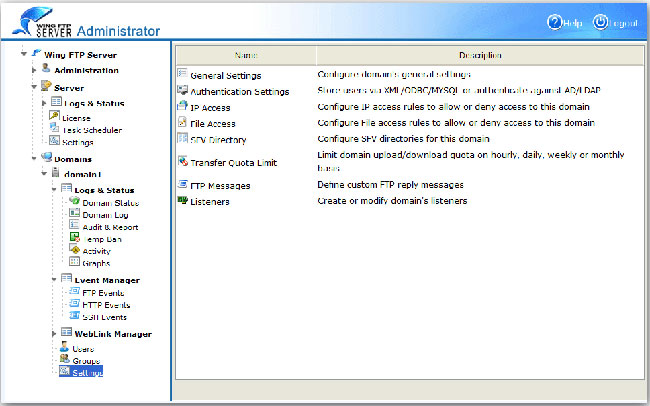Image resolution: width=650 pixels, height=406 pixels.
Task: Click the SSH Events icon
Action: (75, 316)
